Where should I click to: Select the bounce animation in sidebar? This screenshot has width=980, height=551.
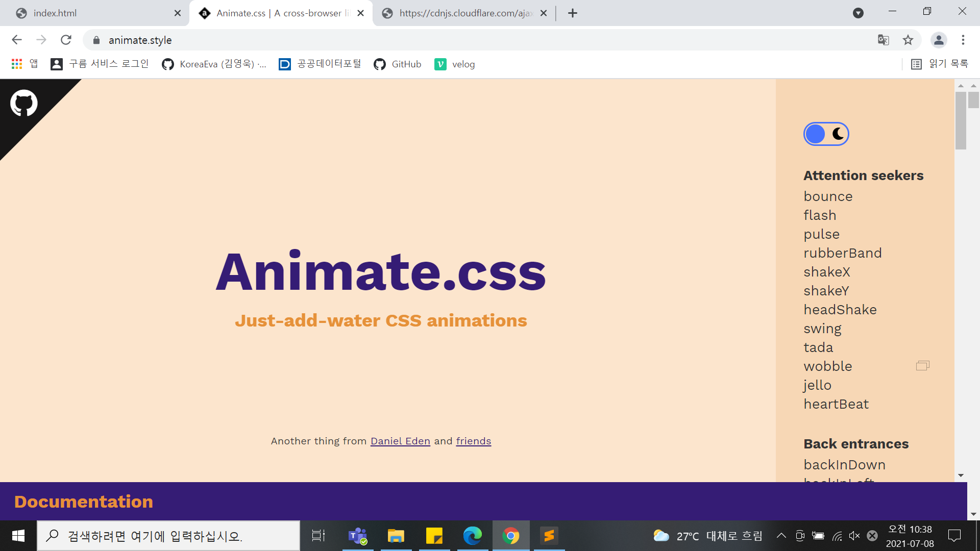point(828,196)
